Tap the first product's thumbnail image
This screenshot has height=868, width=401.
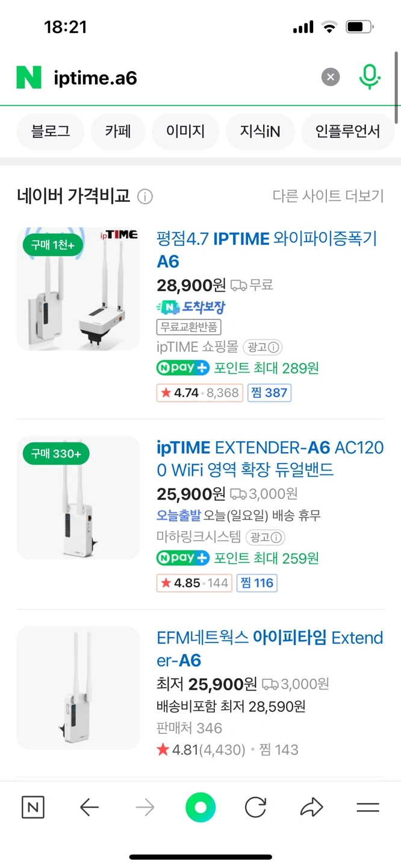click(x=78, y=288)
